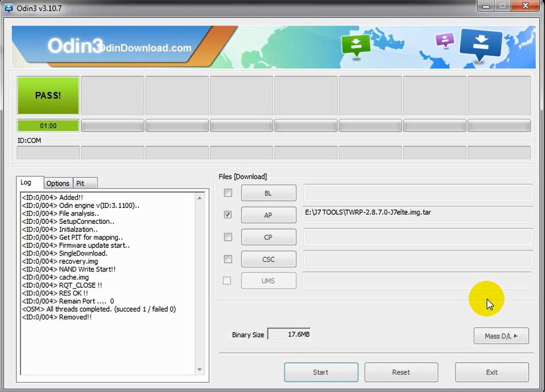Exit the Odin application
Screen dimensions: 545x392
click(x=492, y=372)
